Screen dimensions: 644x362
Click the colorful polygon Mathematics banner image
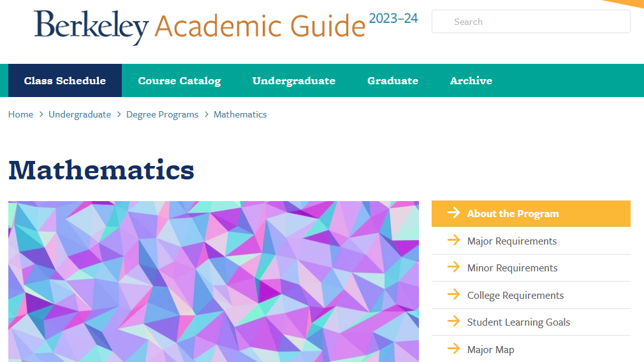[x=214, y=282]
